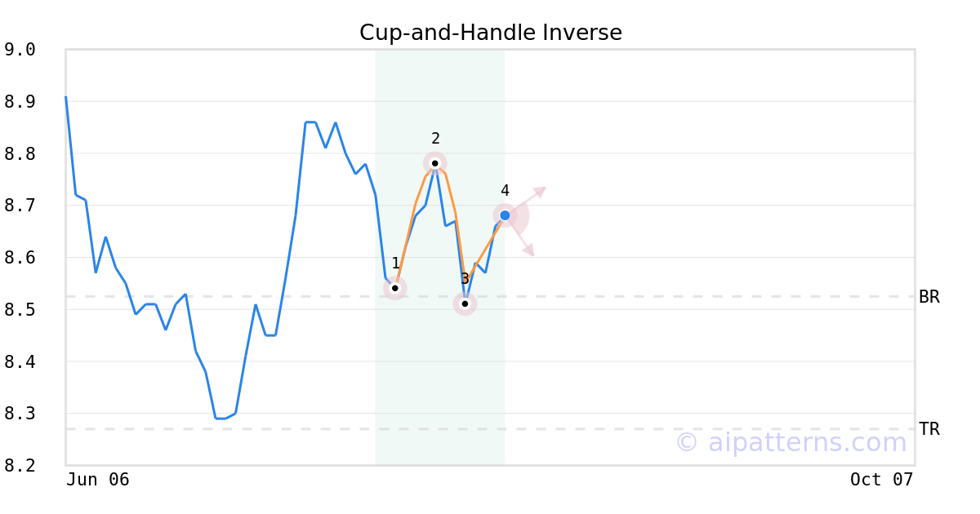This screenshot has height=514, width=980.
Task: Open the aipatterns.com watermark link
Action: [791, 442]
